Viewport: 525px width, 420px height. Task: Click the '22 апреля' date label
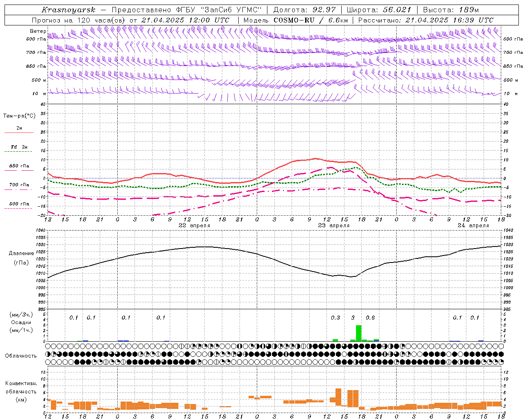[x=194, y=226]
